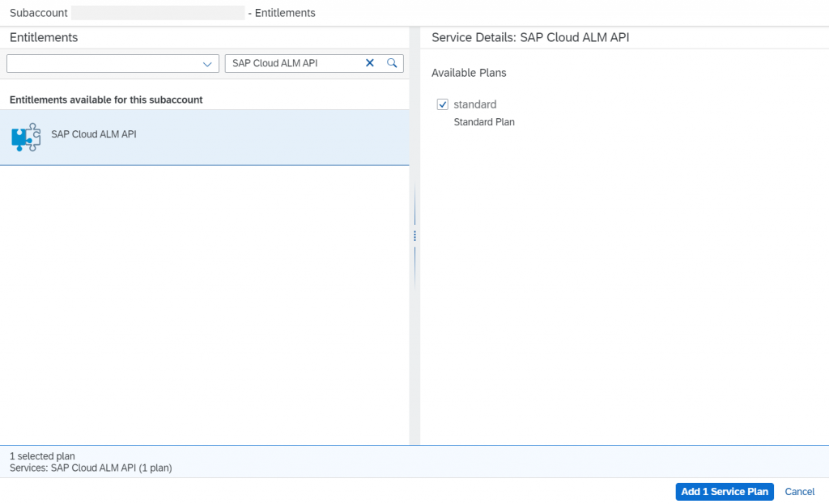
Task: Uncheck the standard plan checkbox
Action: click(443, 104)
